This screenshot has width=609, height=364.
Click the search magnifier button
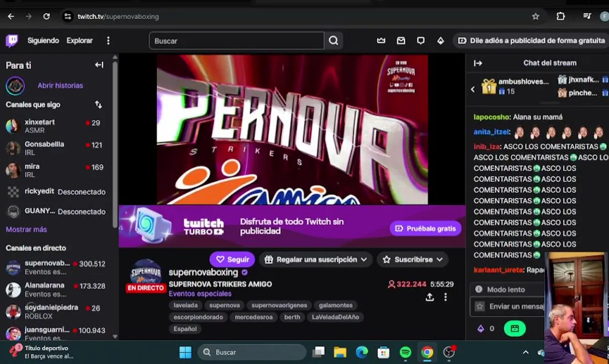click(x=333, y=40)
